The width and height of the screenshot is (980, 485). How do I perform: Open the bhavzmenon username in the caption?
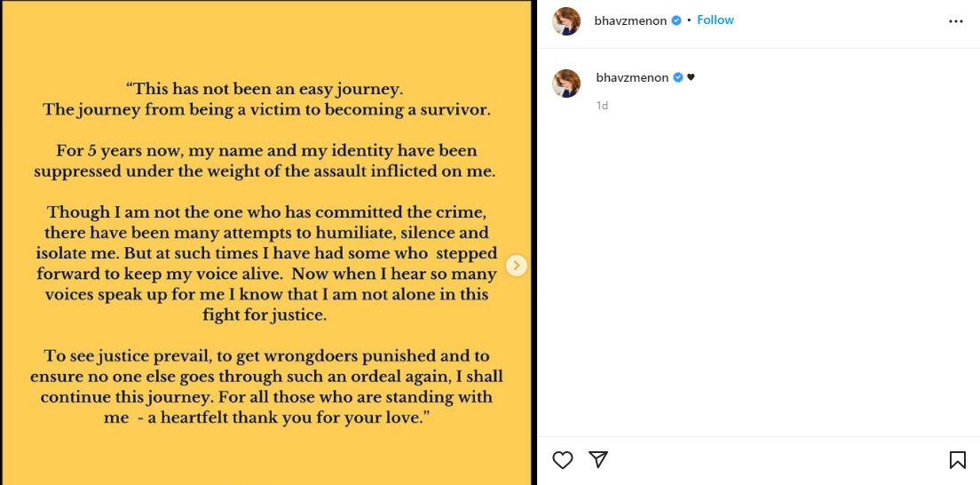coord(632,78)
